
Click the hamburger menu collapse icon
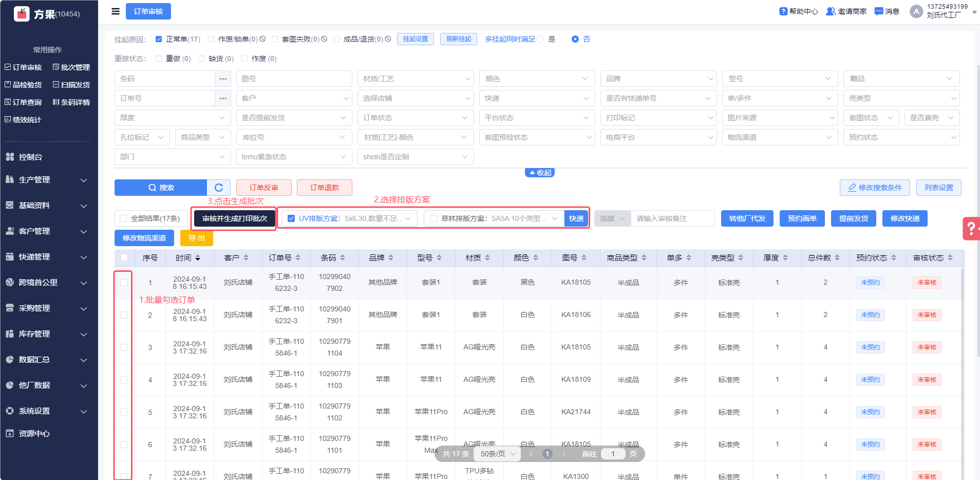pos(116,11)
